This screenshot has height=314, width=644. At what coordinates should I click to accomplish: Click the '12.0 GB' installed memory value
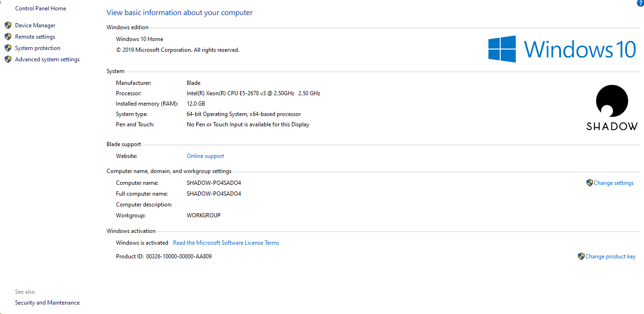tap(196, 104)
